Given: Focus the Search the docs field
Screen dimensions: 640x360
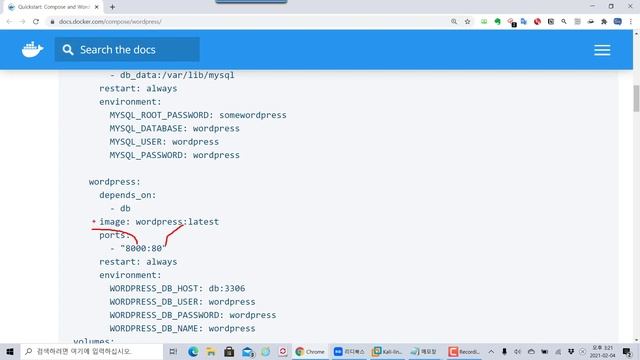Looking at the screenshot, I should coord(127,49).
